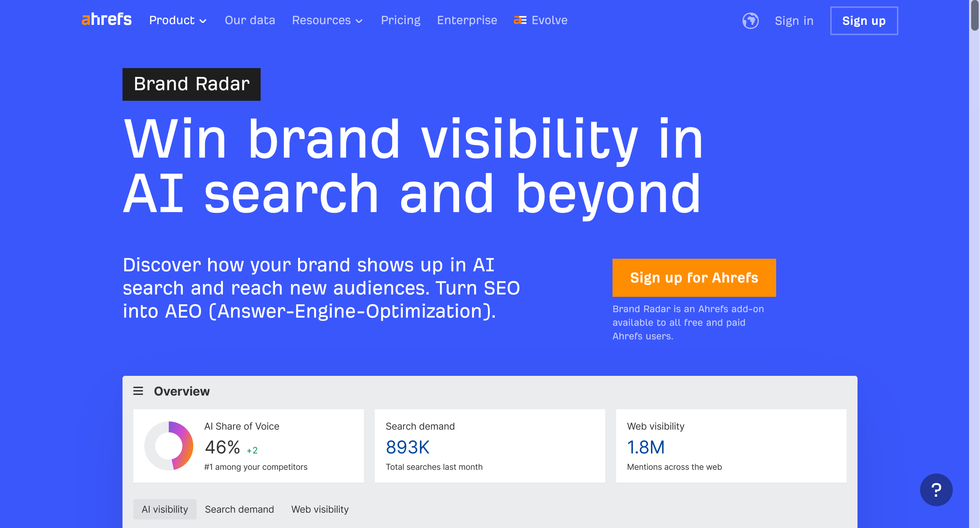Select the Web visibility tab
The image size is (980, 528).
coord(320,509)
